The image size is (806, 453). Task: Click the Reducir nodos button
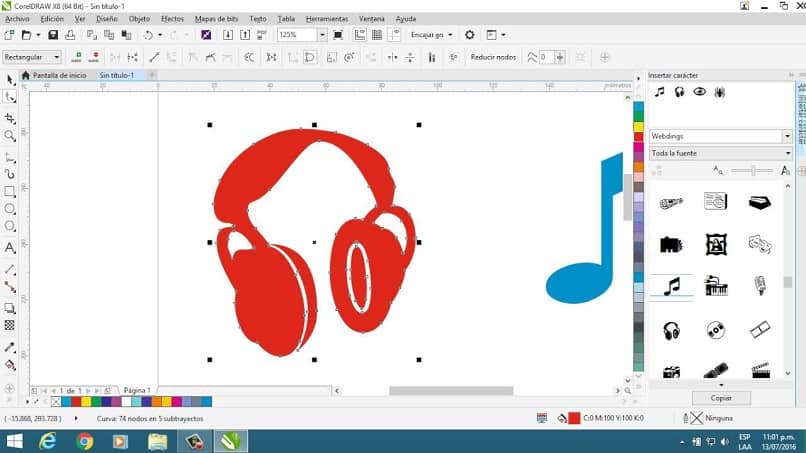click(x=492, y=58)
